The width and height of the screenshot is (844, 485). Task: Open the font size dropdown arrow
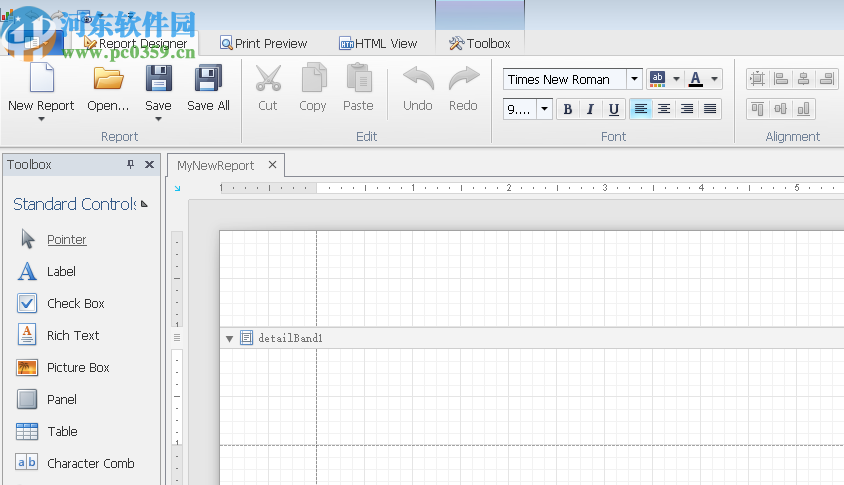(544, 109)
